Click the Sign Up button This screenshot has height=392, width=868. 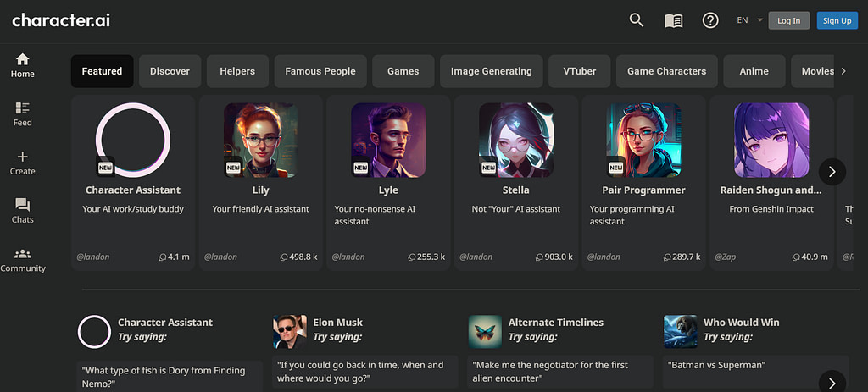[x=837, y=20]
